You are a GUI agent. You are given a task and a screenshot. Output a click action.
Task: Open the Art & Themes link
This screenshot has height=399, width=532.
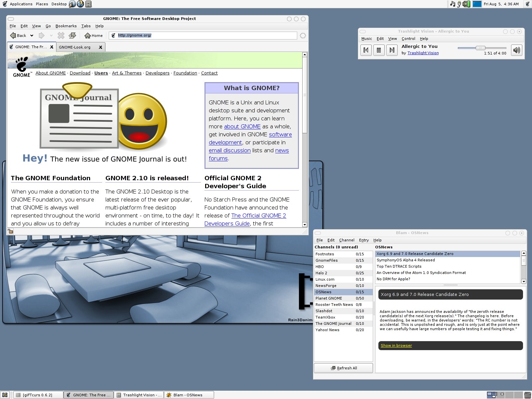(x=127, y=73)
